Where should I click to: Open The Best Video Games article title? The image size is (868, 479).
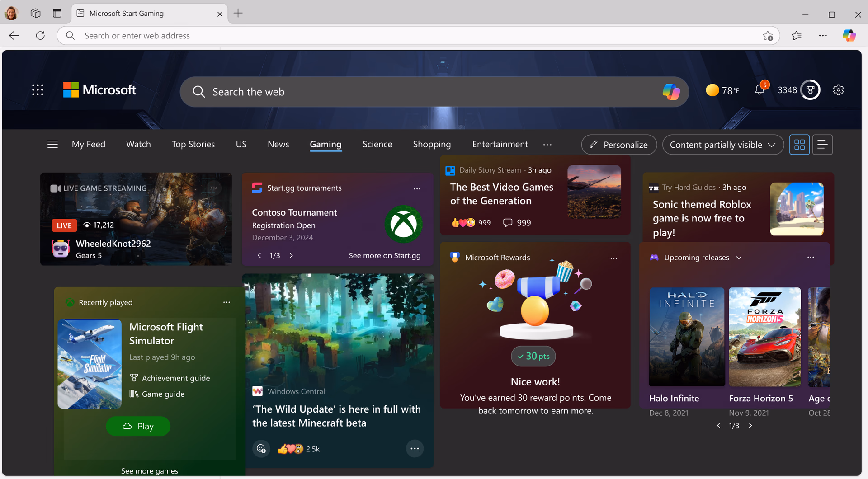(x=502, y=194)
